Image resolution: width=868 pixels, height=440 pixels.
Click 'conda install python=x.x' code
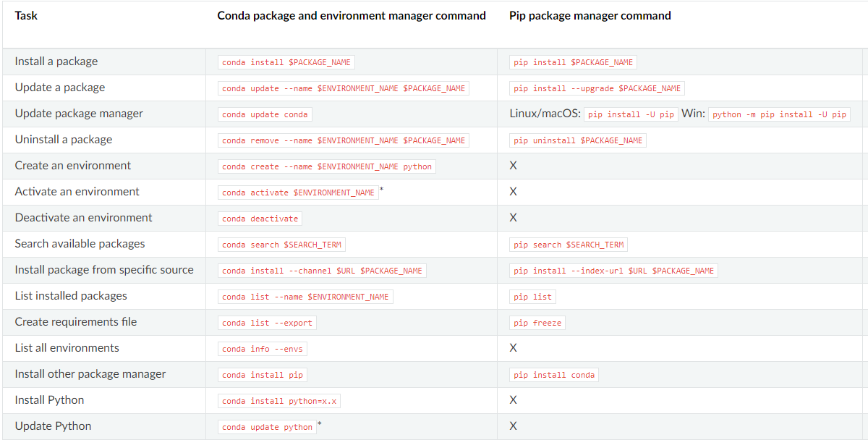[x=279, y=401]
